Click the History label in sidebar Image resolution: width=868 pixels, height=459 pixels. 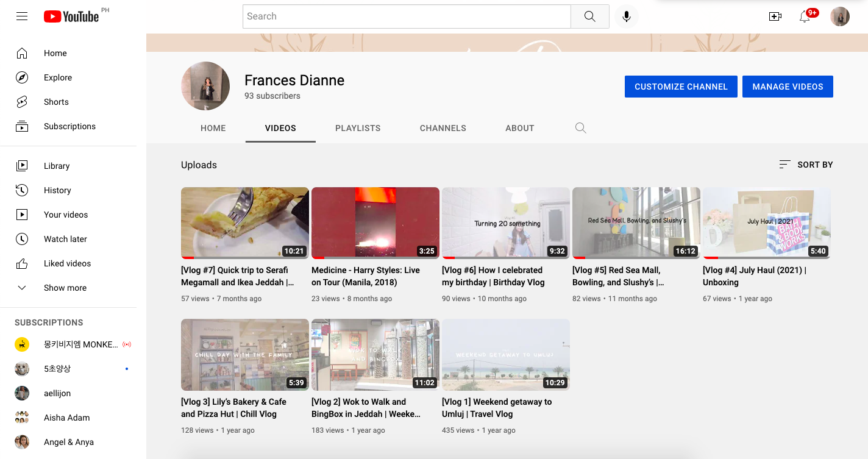57,190
